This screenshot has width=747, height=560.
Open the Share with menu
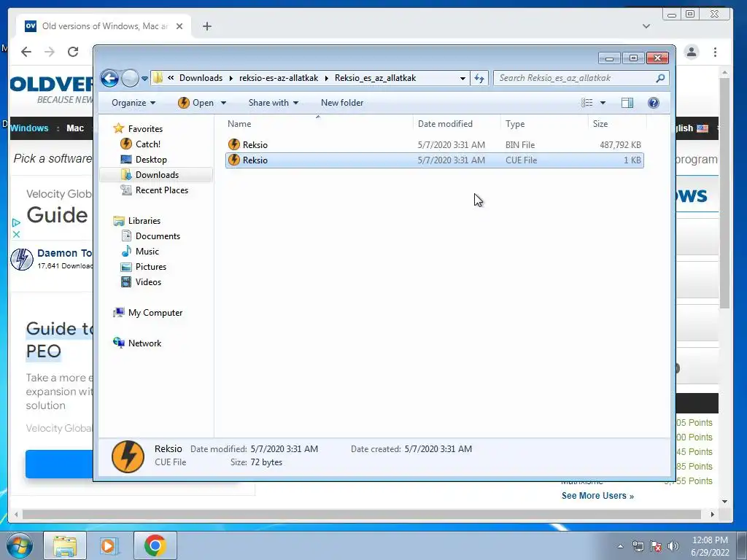coord(274,103)
